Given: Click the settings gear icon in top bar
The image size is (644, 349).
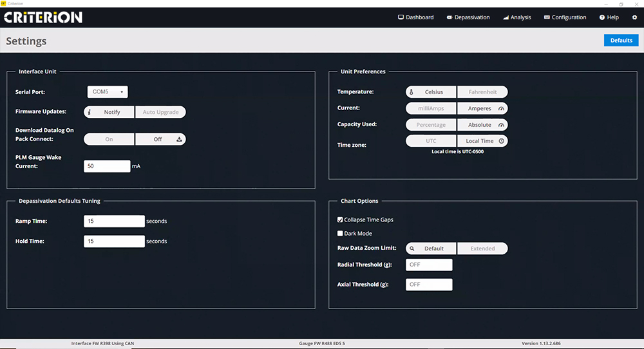Looking at the screenshot, I should 634,17.
